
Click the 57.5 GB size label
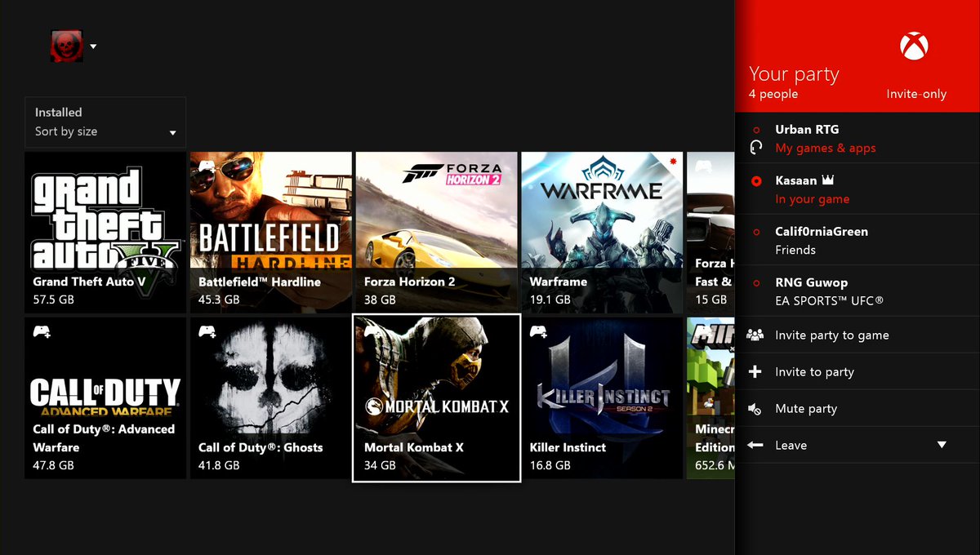click(54, 300)
